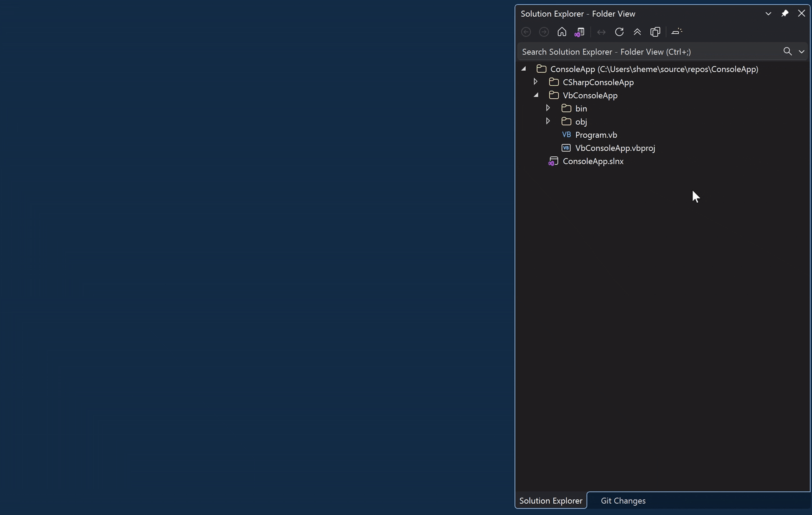Toggle the pin to unpin Solution Explorer
The width and height of the screenshot is (812, 515).
(x=785, y=13)
